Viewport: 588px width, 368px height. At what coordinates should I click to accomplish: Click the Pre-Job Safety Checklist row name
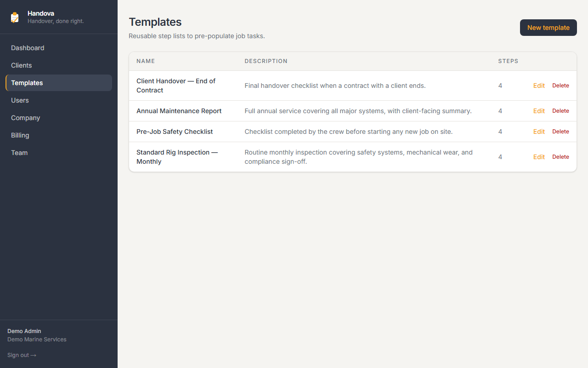pos(175,132)
